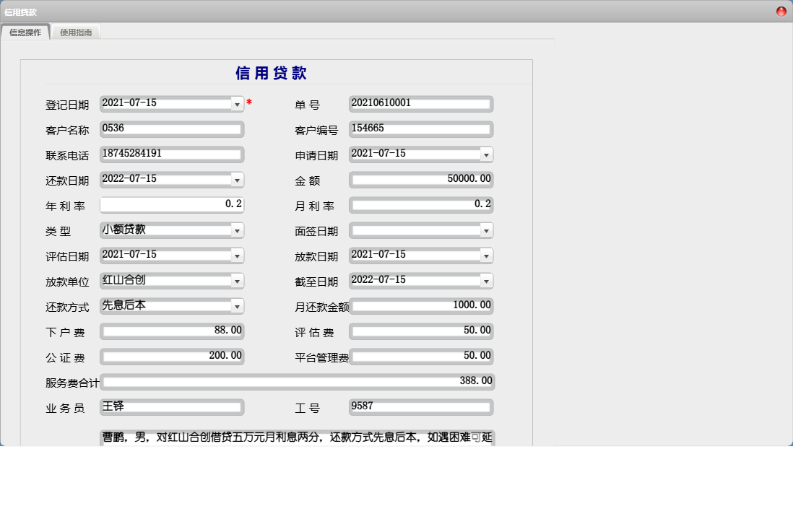793x532 pixels.
Task: Click the 服务费合计 total fee field
Action: (296, 382)
